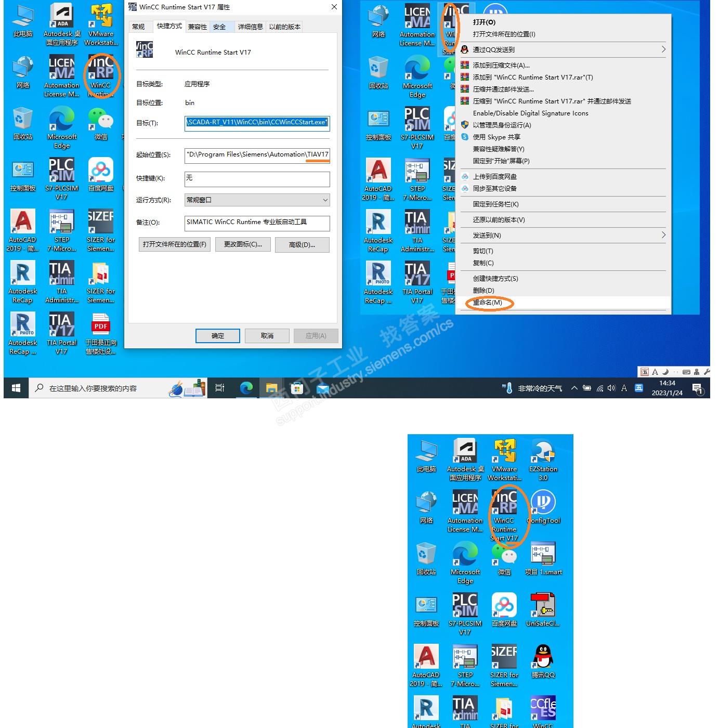This screenshot has width=719, height=728.
Task: Click the 打开文件所在的位置(F) button
Action: (175, 244)
